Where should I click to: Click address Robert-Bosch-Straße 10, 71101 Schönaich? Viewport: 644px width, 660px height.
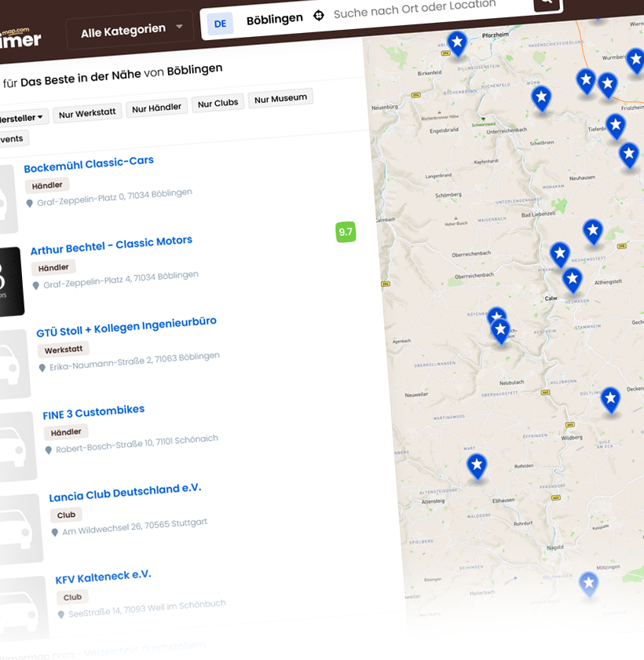tap(137, 444)
